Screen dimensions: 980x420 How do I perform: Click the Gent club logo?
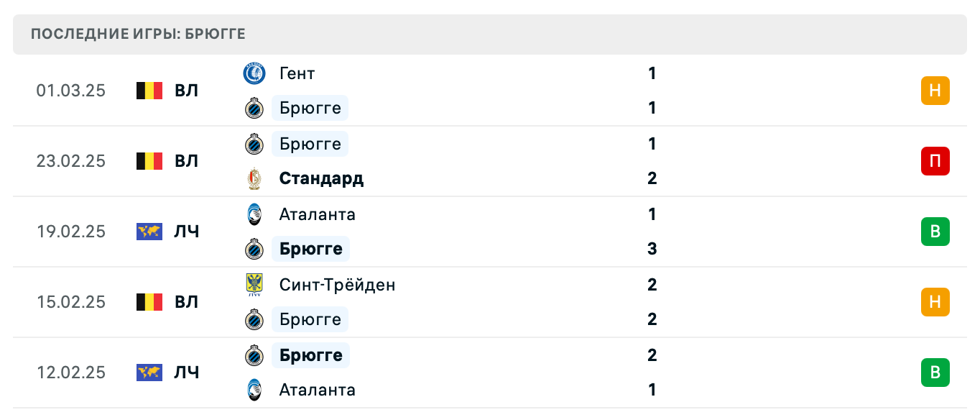pyautogui.click(x=254, y=73)
